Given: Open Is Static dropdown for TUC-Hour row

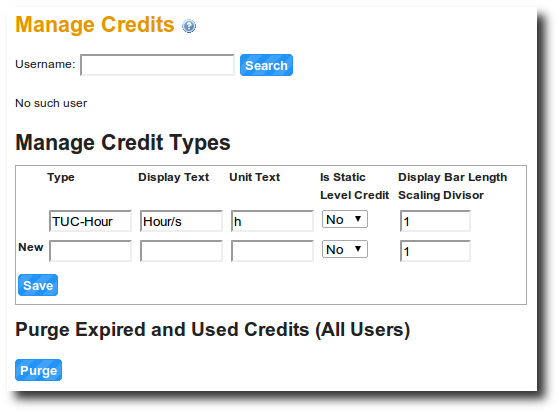Looking at the screenshot, I should tap(345, 219).
